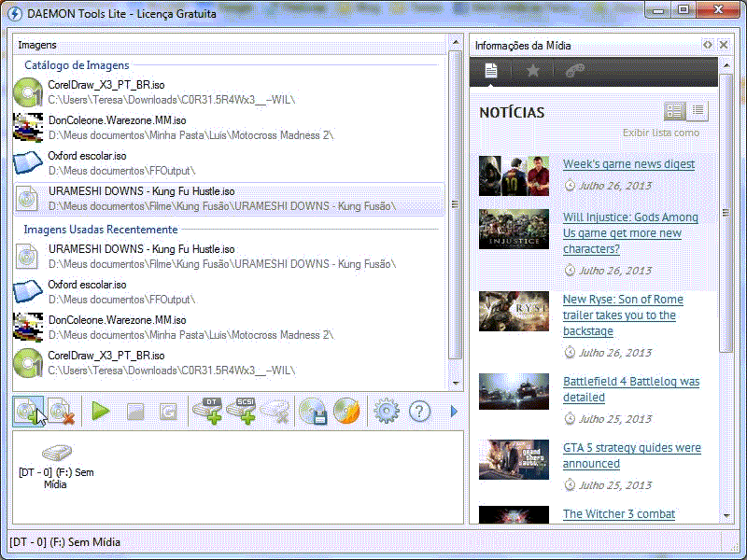
Task: Open GTA 5 strategy guides link
Action: click(x=632, y=455)
